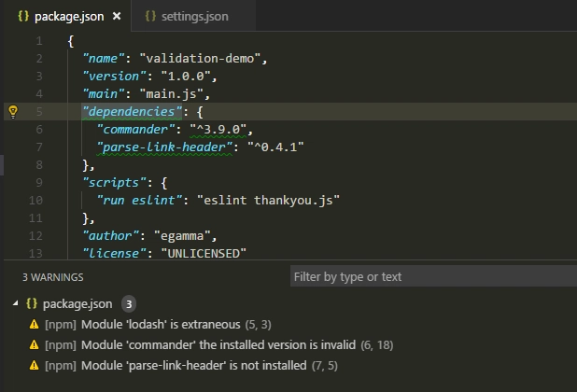Image resolution: width=577 pixels, height=392 pixels.
Task: Close the package.json tab
Action: [117, 16]
